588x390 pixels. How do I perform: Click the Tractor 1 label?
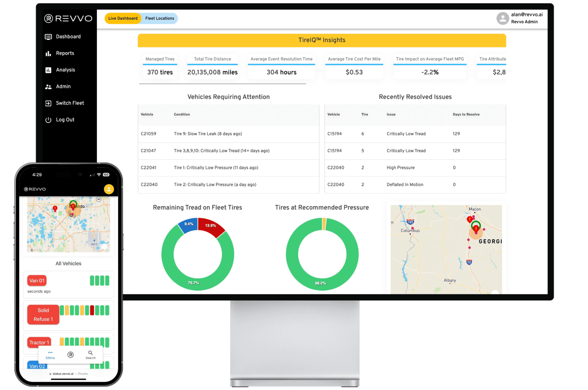(39, 342)
